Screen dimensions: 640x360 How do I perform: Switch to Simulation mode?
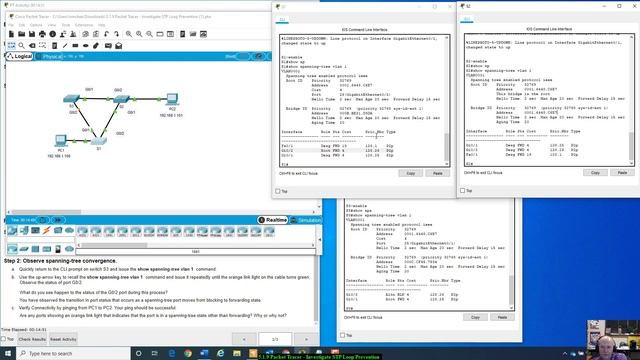(305, 220)
